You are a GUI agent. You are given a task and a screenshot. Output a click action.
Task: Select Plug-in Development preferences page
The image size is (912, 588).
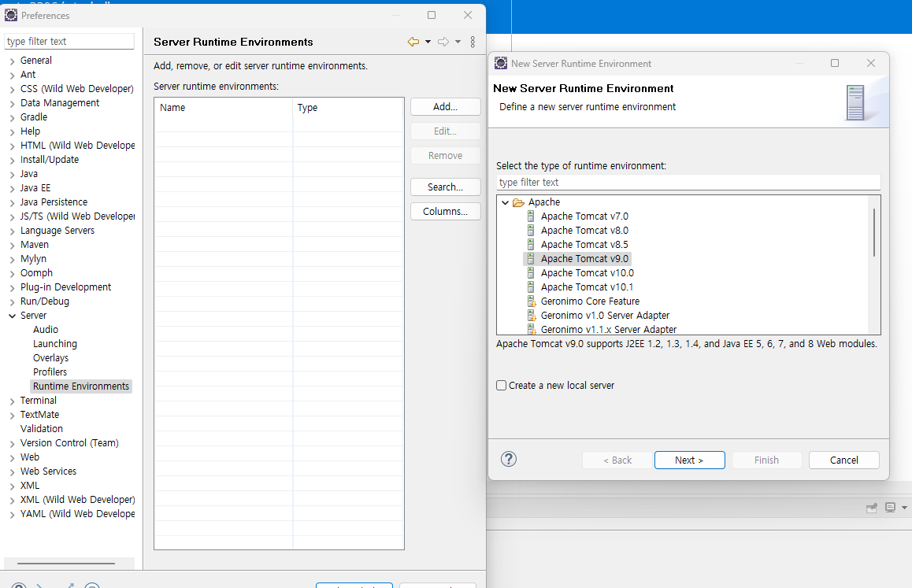(x=65, y=287)
